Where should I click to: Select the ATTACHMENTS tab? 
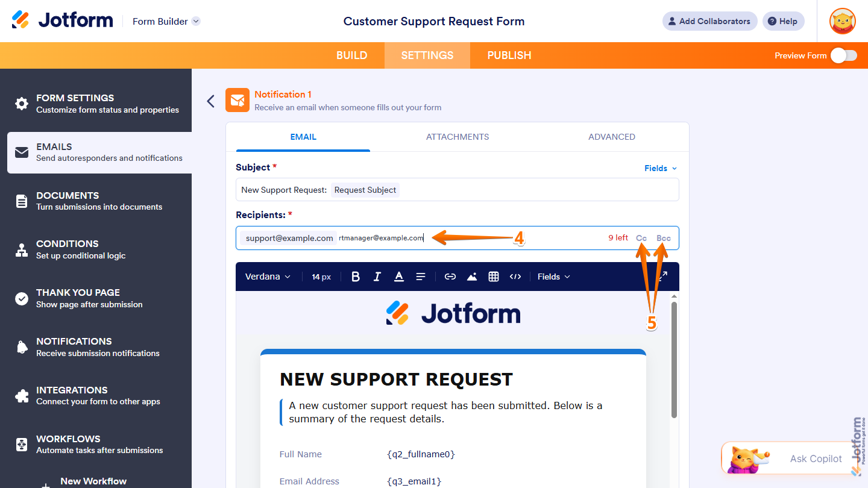coord(458,137)
